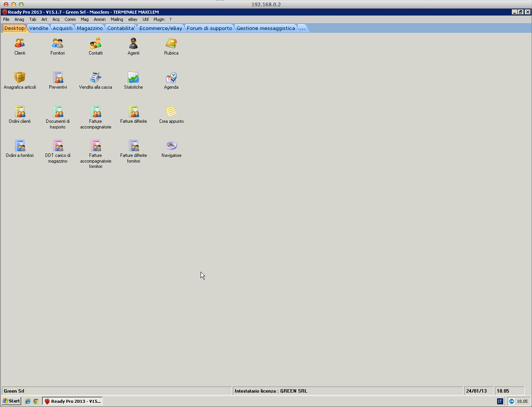Switch to the Ecommerce/eBay tab

161,28
